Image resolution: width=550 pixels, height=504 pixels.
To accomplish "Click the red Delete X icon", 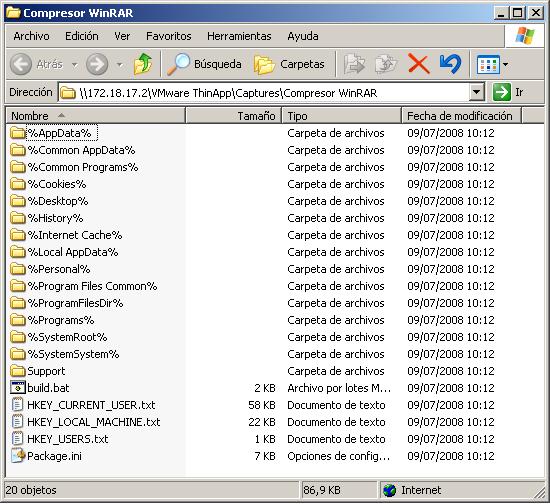I will point(419,64).
